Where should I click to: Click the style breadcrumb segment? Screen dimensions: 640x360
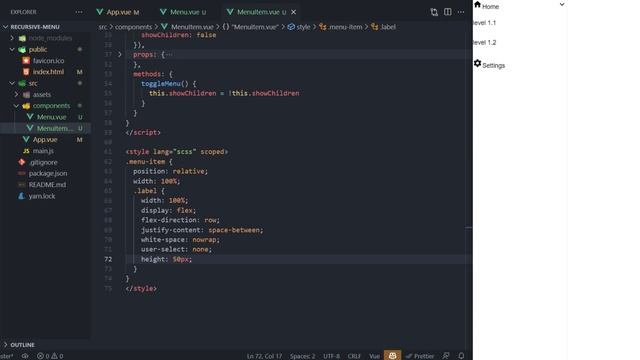(303, 27)
